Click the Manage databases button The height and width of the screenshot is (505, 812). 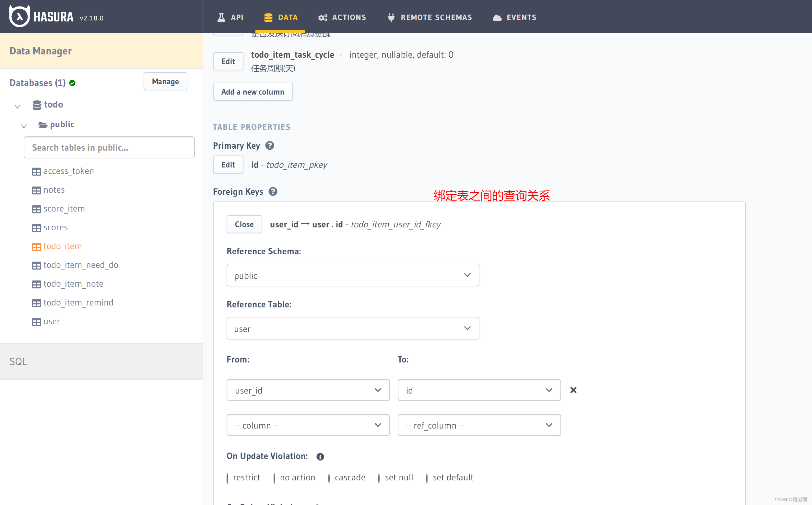pos(165,82)
